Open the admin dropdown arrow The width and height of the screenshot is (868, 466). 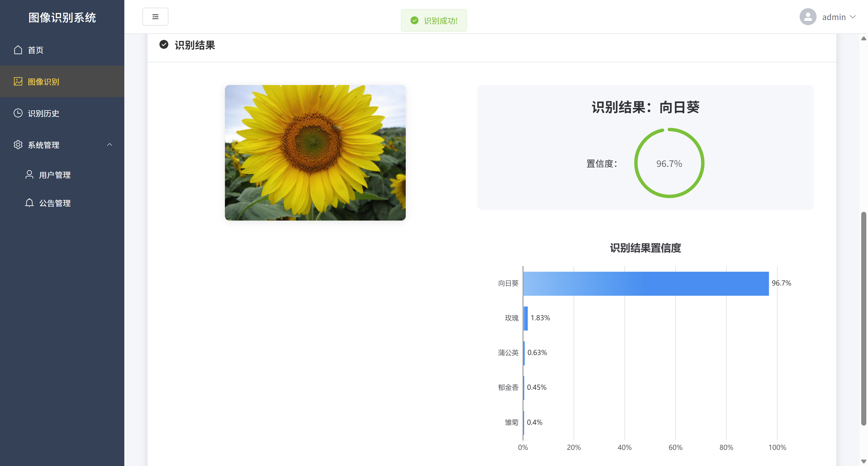853,17
